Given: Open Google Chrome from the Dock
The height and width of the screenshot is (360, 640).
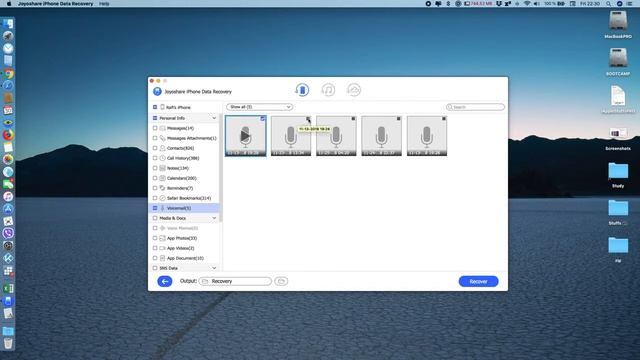Looking at the screenshot, I should (x=8, y=73).
